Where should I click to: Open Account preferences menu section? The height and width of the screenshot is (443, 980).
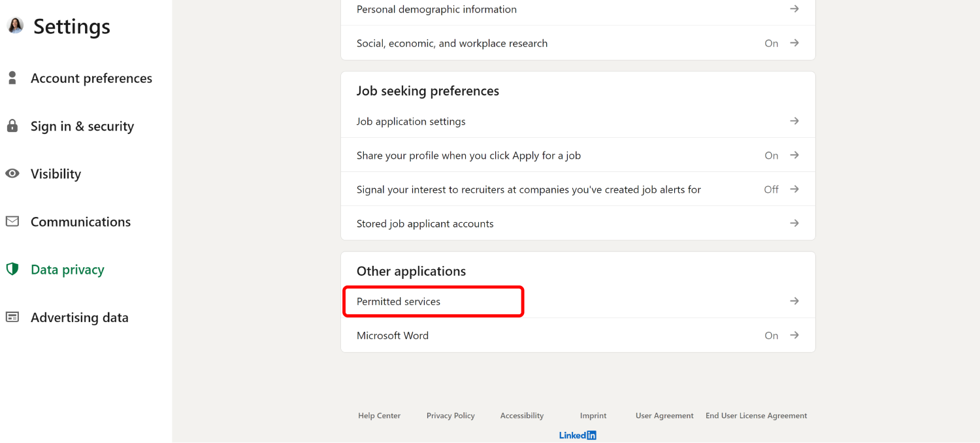(91, 78)
